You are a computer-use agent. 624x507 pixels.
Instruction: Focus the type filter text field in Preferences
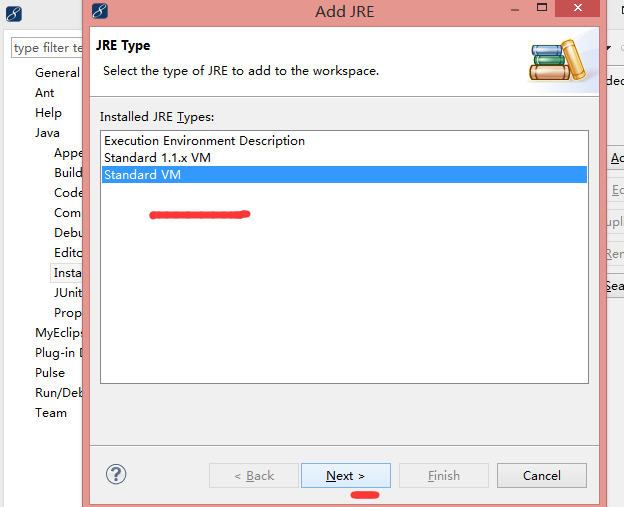click(x=47, y=48)
